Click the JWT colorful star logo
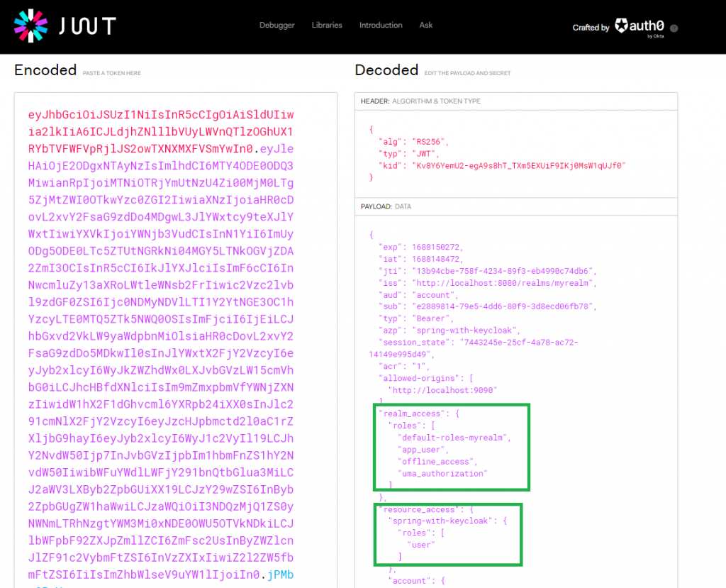Image resolution: width=726 pixels, height=588 pixels. tap(30, 26)
